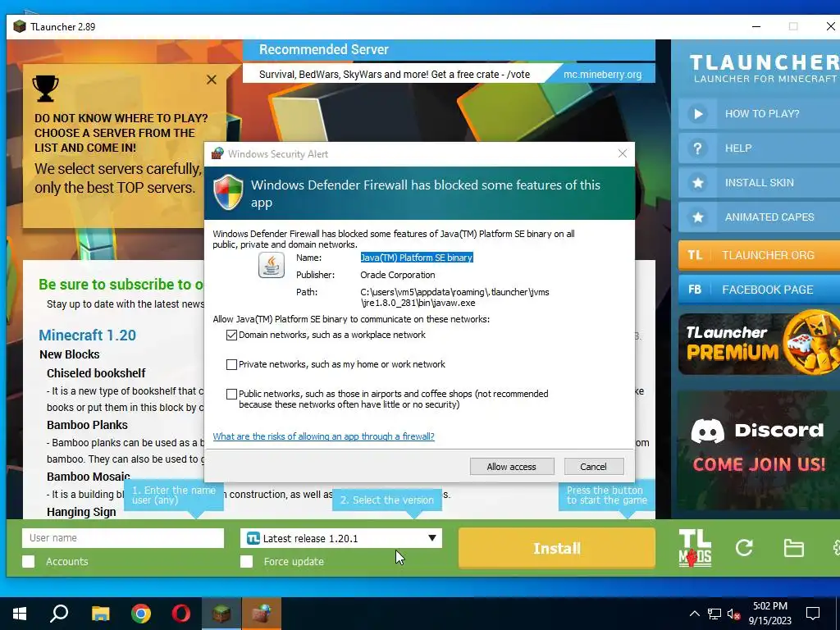The height and width of the screenshot is (630, 840).
Task: Click the Recommended Server header
Action: pyautogui.click(x=324, y=50)
